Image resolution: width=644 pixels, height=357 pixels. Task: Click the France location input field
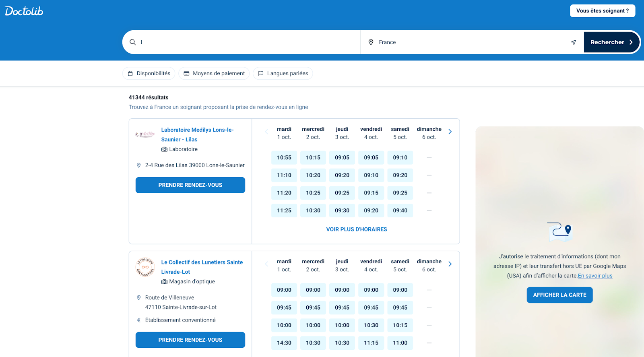click(471, 42)
